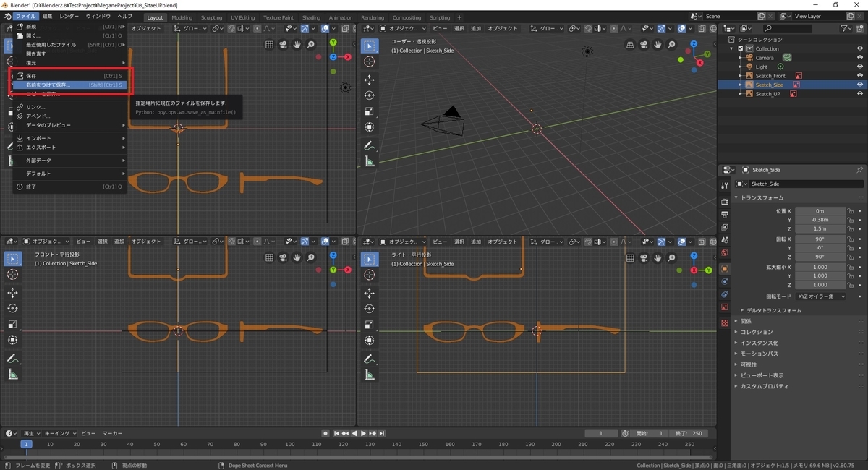Uncheck the Collection checkbox in outliner
868x470 pixels.
741,48
